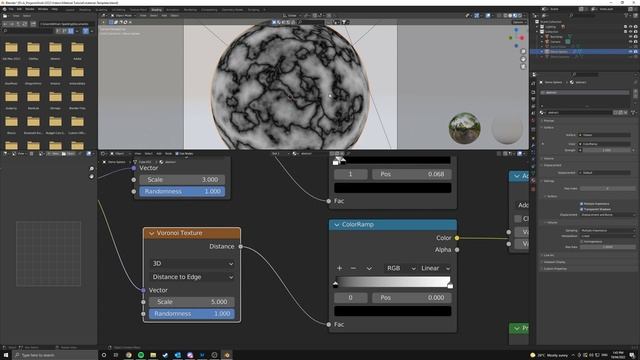The height and width of the screenshot is (360, 640).
Task: Enable rendered viewport shading
Action: 520,16
